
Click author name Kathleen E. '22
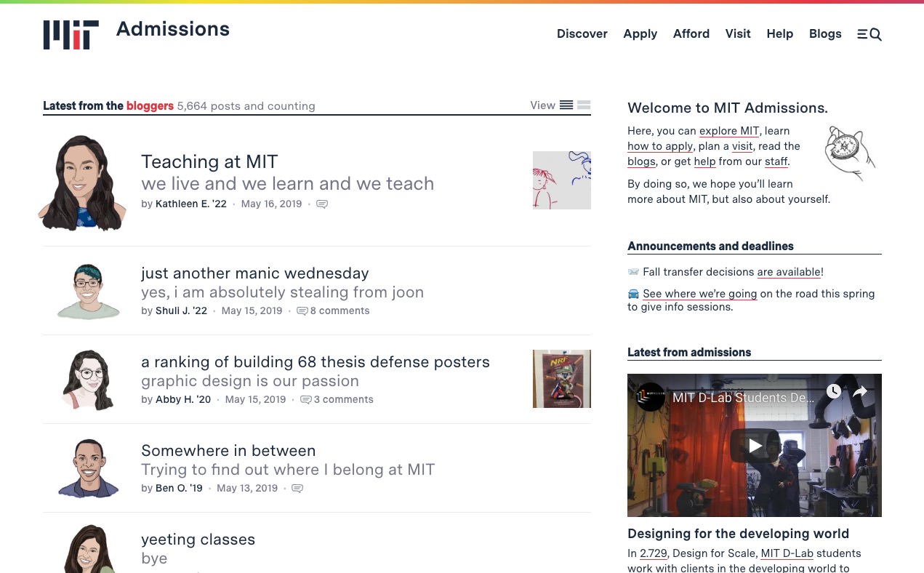pyautogui.click(x=191, y=204)
